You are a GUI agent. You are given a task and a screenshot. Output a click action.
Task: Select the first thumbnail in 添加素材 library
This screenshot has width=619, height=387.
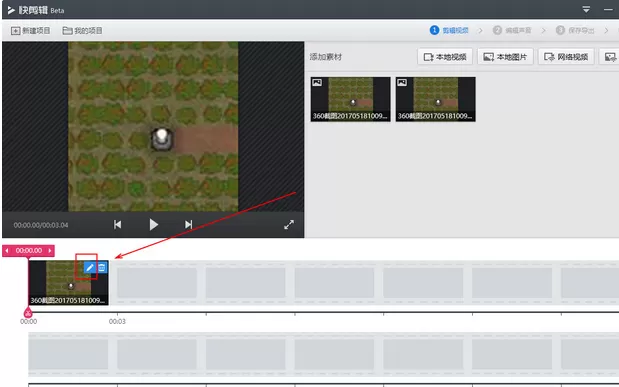351,99
